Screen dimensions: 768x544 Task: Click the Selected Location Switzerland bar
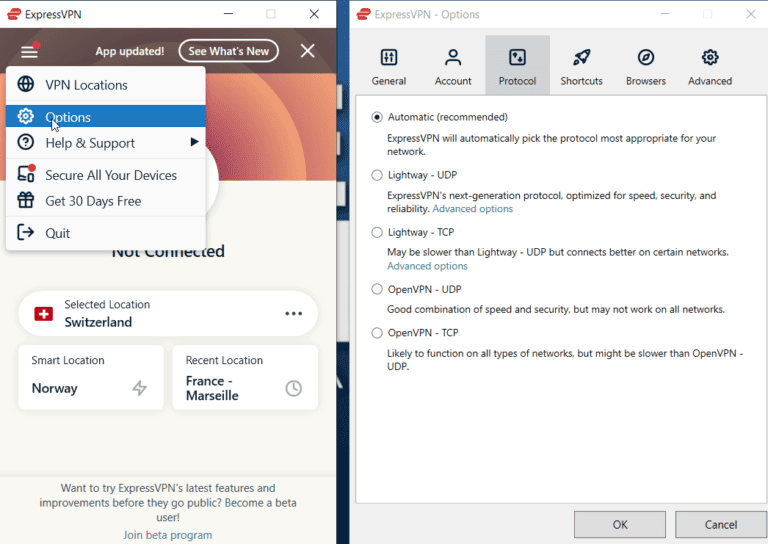click(168, 313)
